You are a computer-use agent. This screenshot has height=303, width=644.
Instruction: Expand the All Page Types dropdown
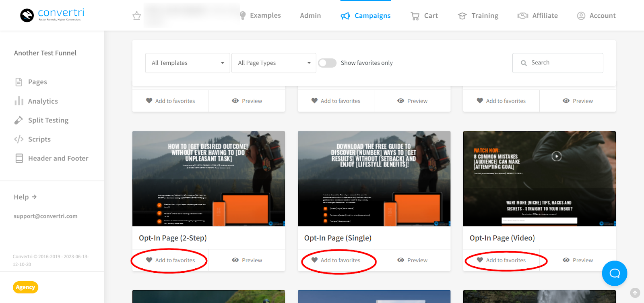(x=274, y=63)
